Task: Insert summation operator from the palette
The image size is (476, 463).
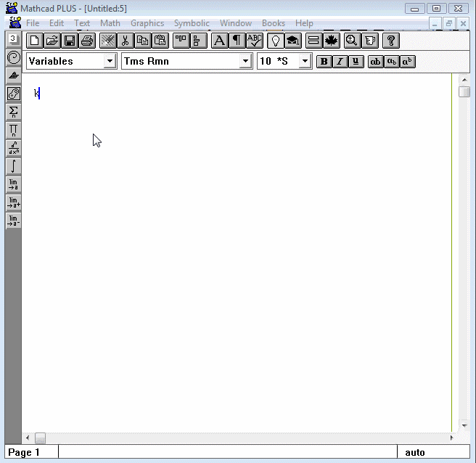Action: click(13, 112)
